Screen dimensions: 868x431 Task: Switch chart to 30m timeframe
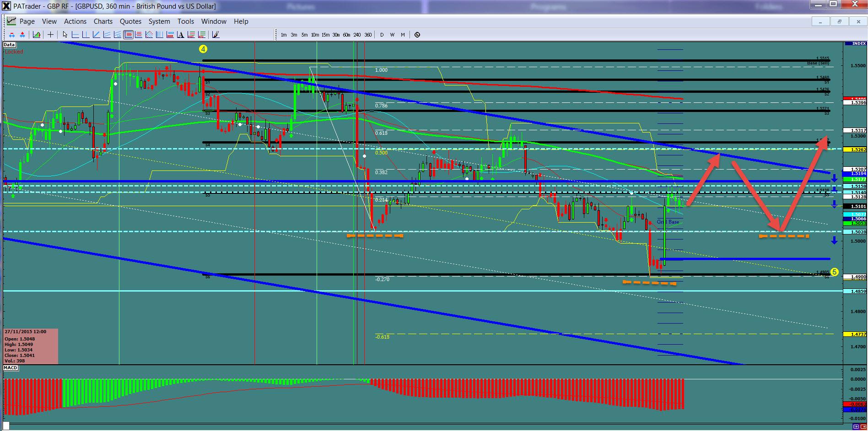coord(336,35)
